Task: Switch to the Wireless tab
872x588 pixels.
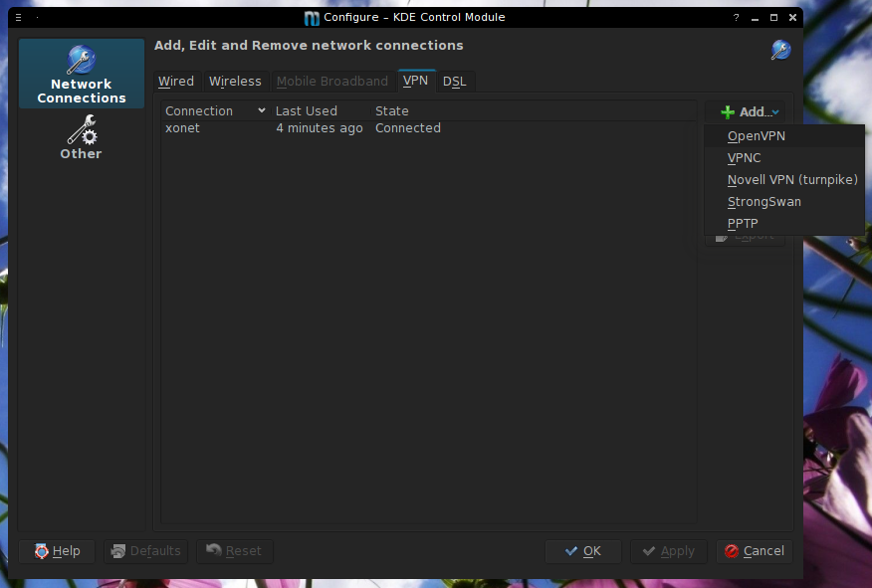Action: 235,82
